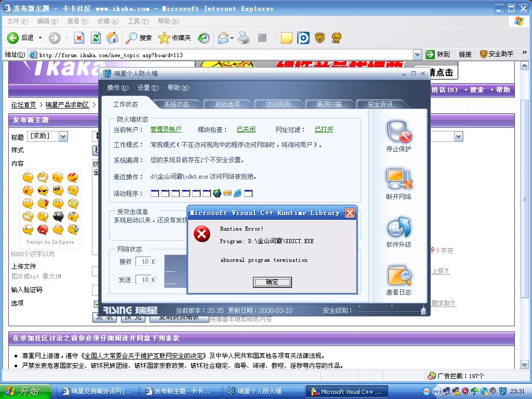
Task: Click the Mail envelope icon
Action: click(x=223, y=37)
